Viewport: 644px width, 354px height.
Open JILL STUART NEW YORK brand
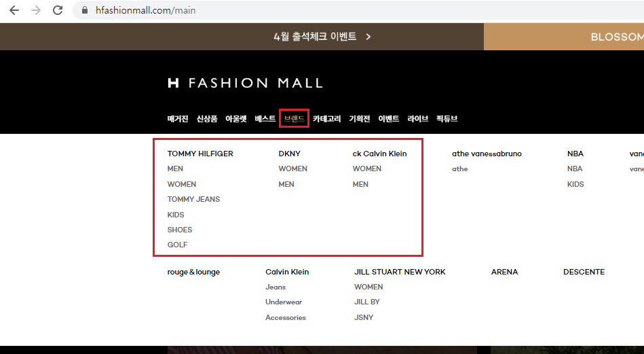[x=400, y=272]
